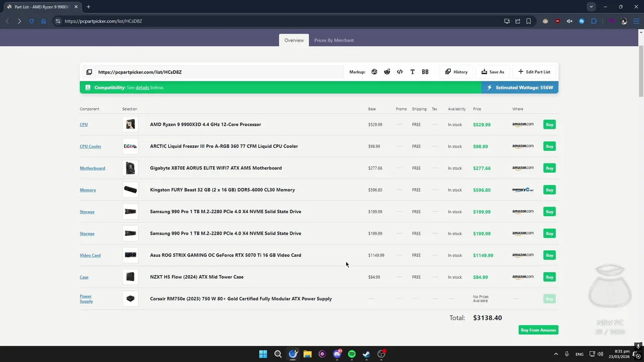Click Edit Part List button
644x362 pixels.
[x=534, y=72]
